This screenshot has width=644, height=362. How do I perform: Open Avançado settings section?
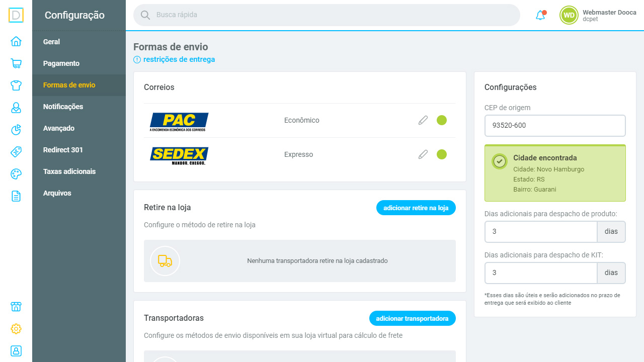[79, 128]
